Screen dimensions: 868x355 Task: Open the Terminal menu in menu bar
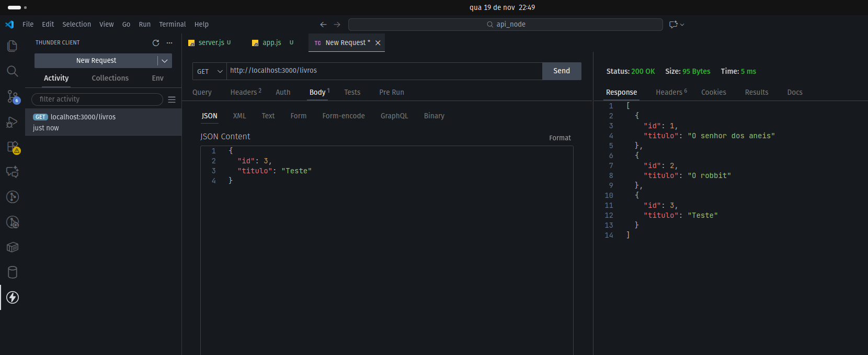[x=172, y=24]
